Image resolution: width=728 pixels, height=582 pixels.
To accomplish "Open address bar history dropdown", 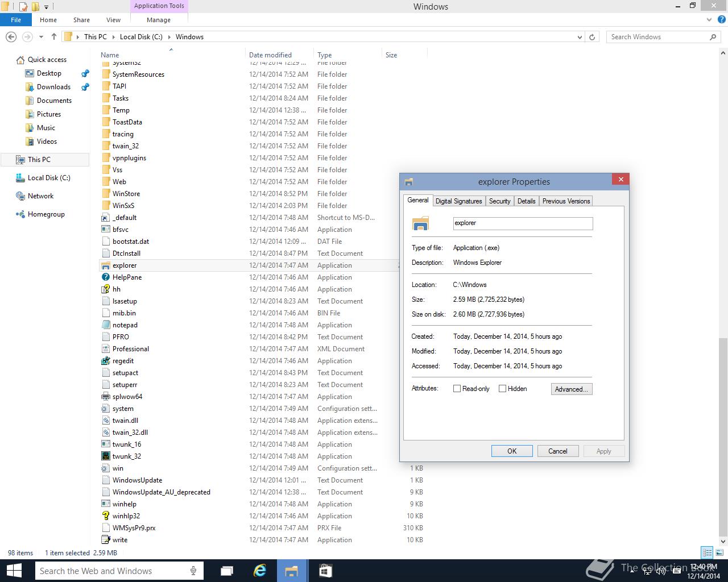I will [x=580, y=37].
